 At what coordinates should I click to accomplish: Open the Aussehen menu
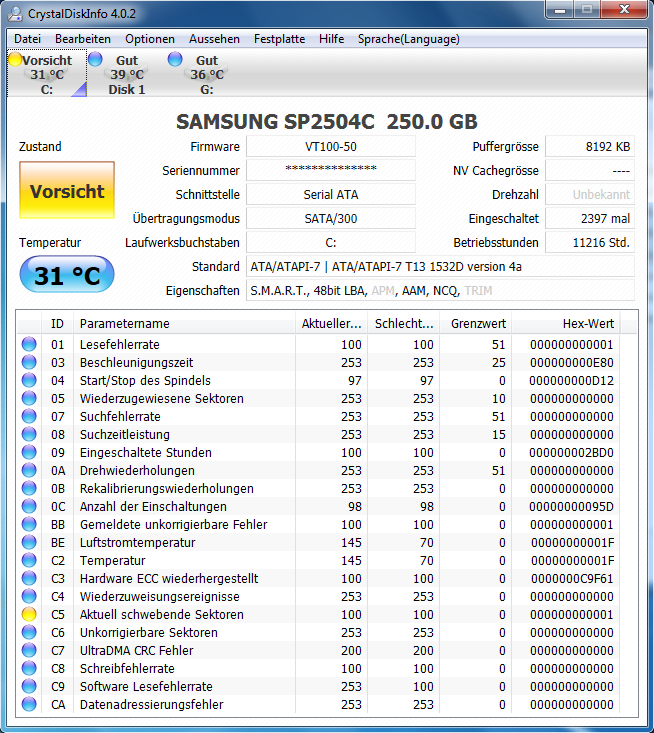click(x=214, y=39)
